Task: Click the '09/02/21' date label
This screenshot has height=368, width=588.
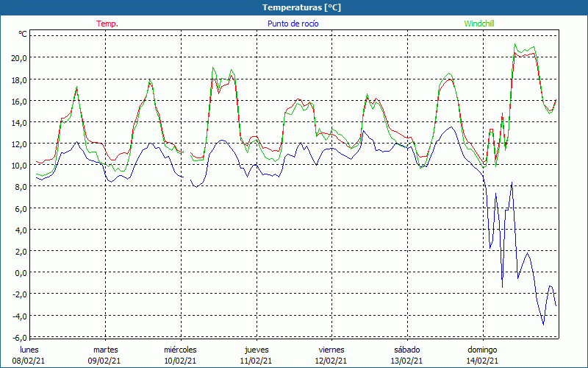Action: (x=104, y=361)
